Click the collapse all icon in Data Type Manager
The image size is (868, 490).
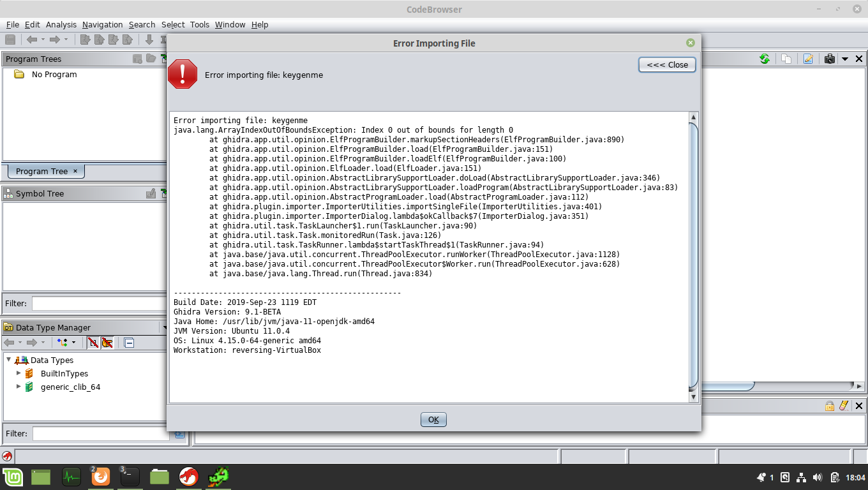click(x=129, y=343)
